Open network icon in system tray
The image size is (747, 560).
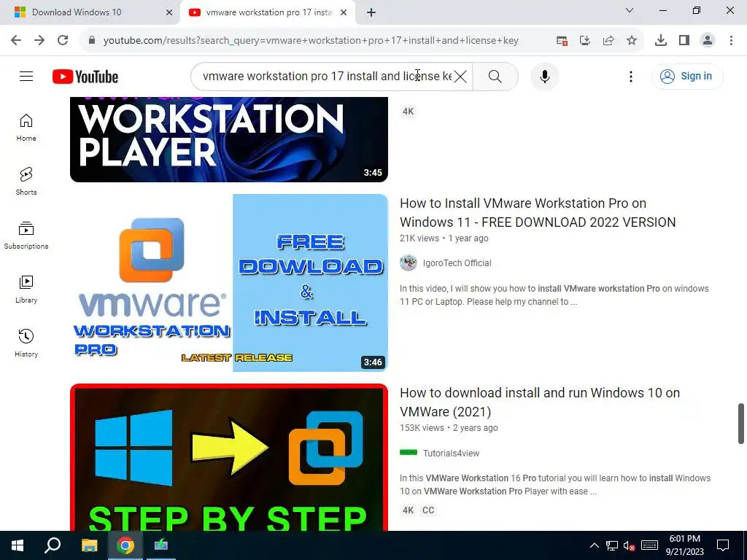[612, 545]
